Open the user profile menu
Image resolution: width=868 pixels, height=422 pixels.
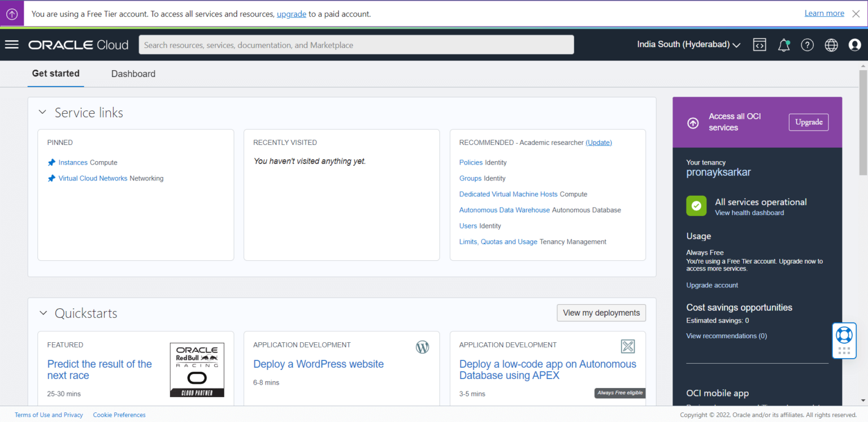(854, 45)
